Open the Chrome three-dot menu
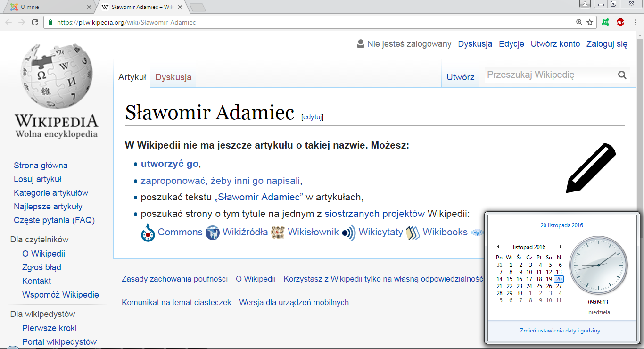This screenshot has height=349, width=644. pyautogui.click(x=635, y=22)
